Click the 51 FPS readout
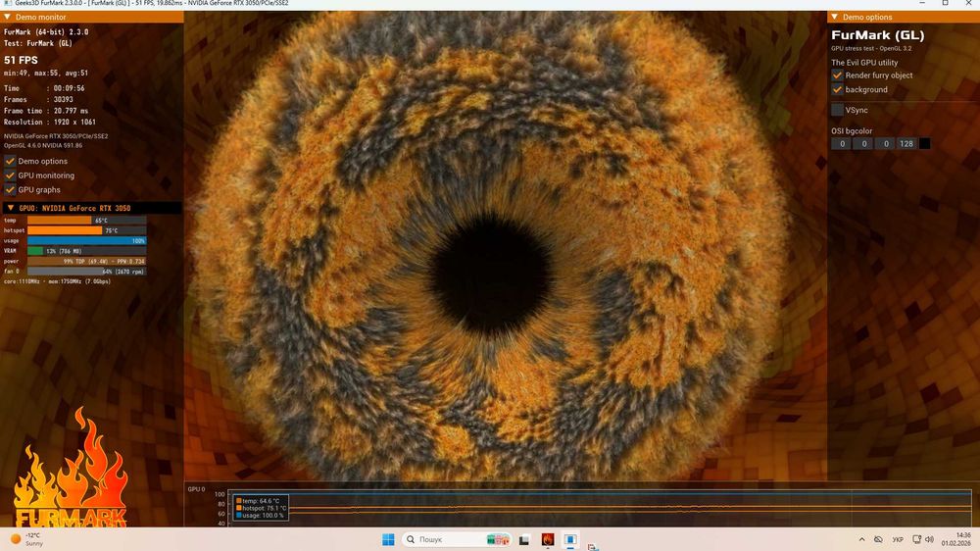This screenshot has height=551, width=980. click(x=21, y=60)
